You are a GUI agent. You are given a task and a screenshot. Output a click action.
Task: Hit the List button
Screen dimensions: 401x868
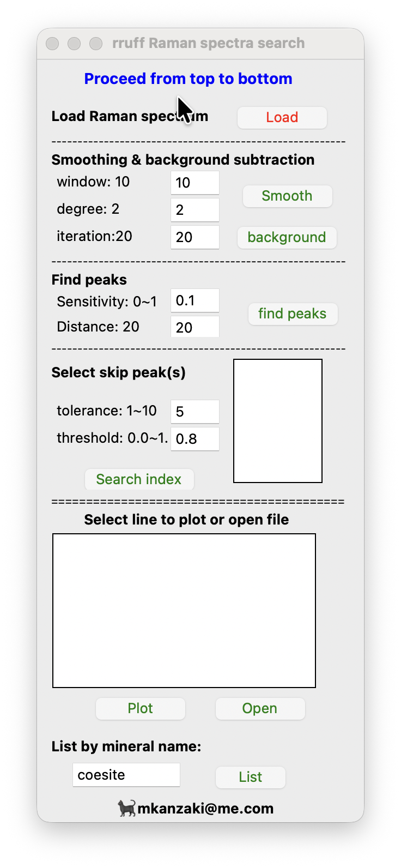250,777
